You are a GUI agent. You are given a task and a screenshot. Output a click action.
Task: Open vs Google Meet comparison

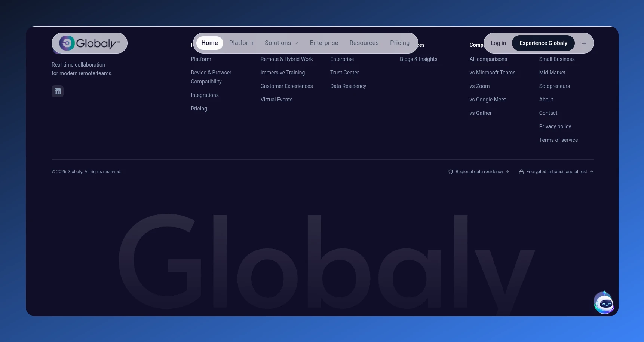488,100
